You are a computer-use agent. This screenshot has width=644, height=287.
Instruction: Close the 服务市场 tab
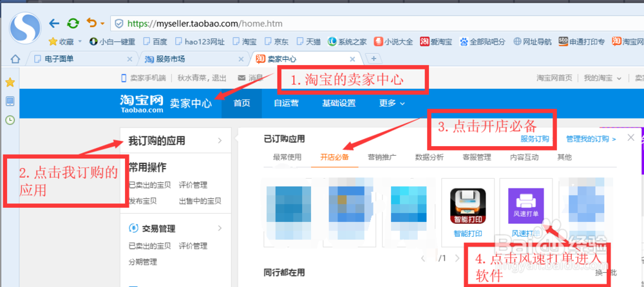[x=241, y=59]
